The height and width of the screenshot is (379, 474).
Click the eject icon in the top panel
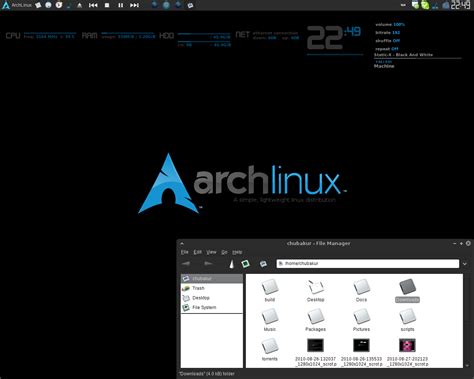click(79, 5)
